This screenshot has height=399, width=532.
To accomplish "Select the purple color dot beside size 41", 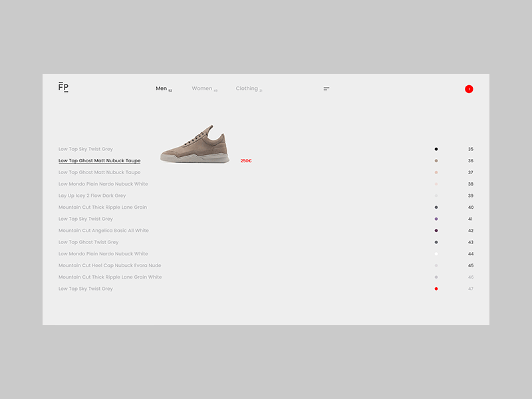I will coord(436,219).
